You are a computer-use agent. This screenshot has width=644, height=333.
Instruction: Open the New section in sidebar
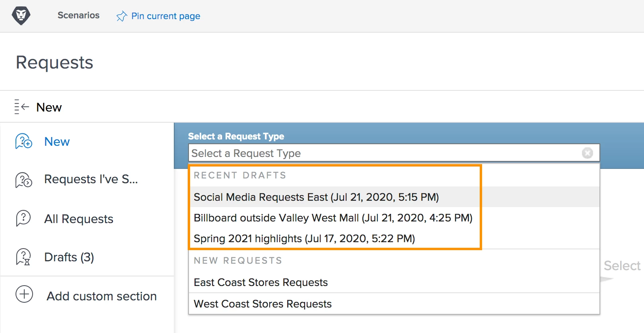tap(57, 142)
